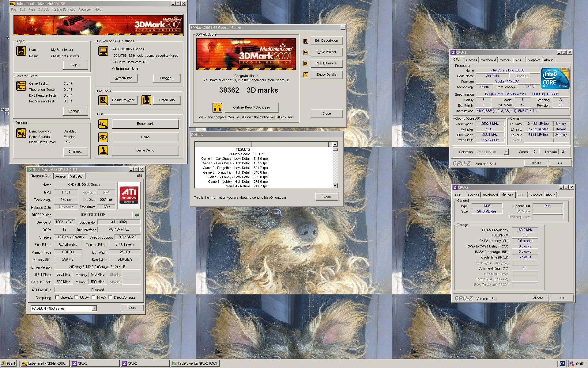This screenshot has height=368, width=588.
Task: Click the Batch Run button
Action: click(x=167, y=100)
